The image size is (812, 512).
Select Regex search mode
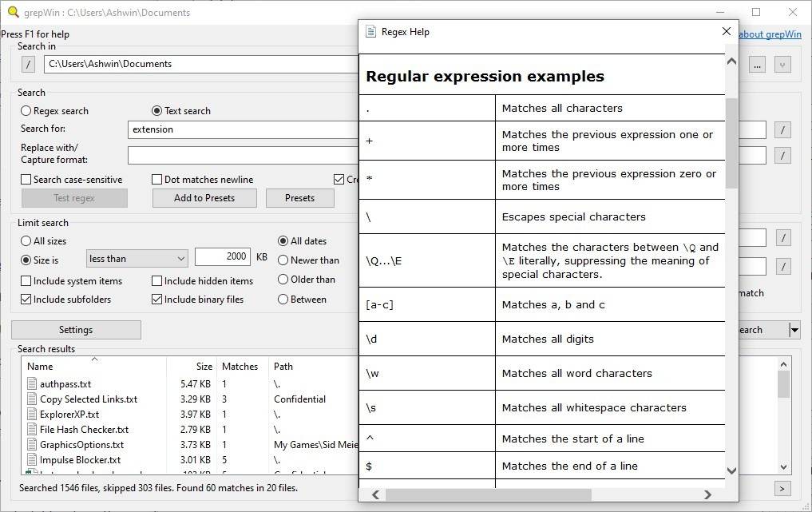click(54, 111)
